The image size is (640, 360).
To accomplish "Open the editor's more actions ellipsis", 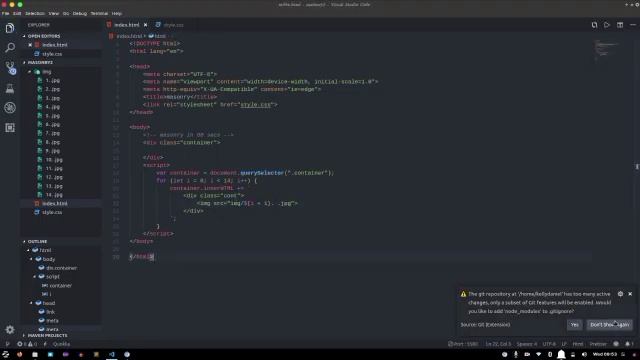I will (x=633, y=25).
